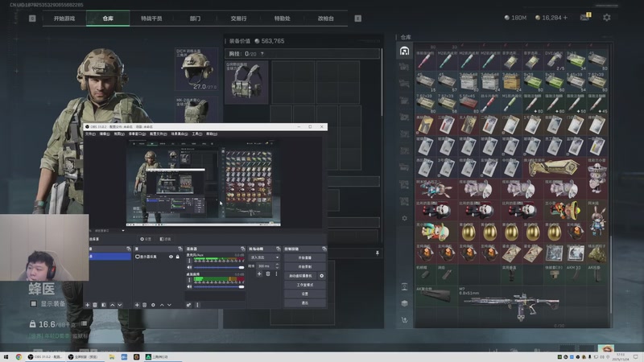Open virtual camera settings gear
The height and width of the screenshot is (362, 644).
321,276
